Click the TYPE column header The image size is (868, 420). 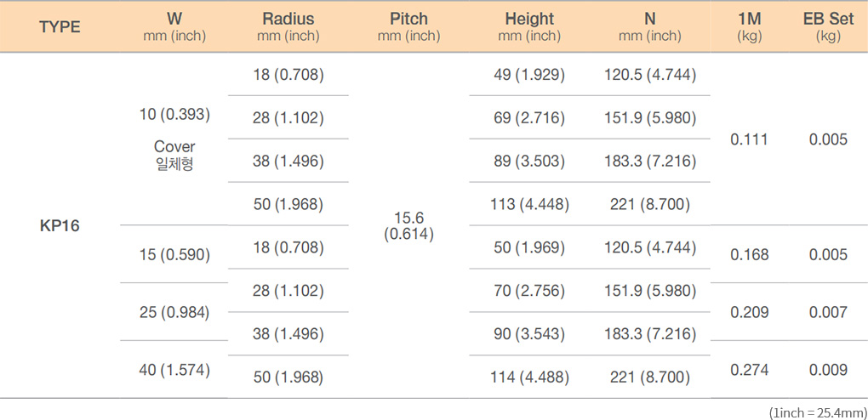(x=60, y=28)
